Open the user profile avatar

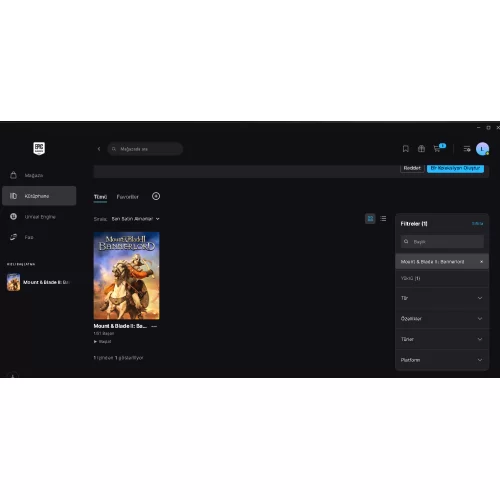[x=482, y=149]
